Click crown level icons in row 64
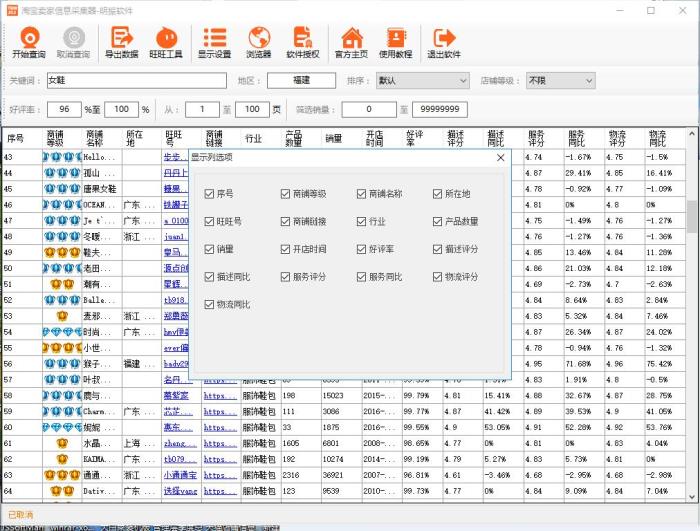Screen dimensions: 700x531 (x=62, y=491)
